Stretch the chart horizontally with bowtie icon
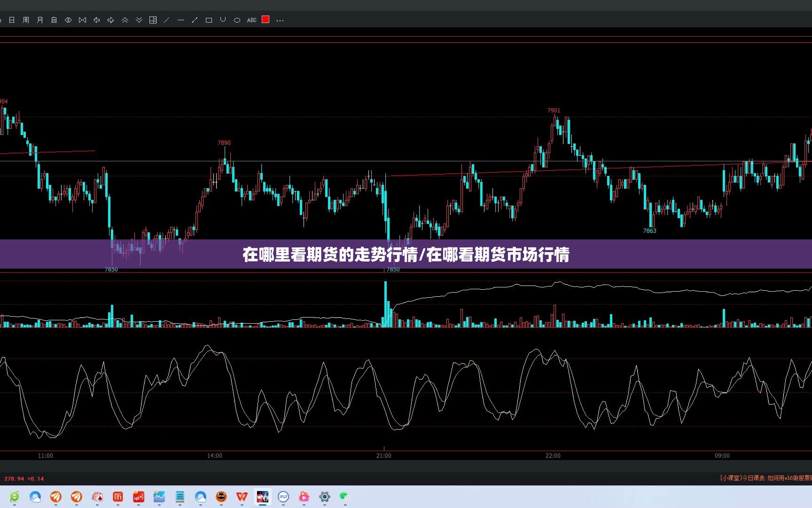Viewport: 812px width, 508px height. tap(83, 20)
